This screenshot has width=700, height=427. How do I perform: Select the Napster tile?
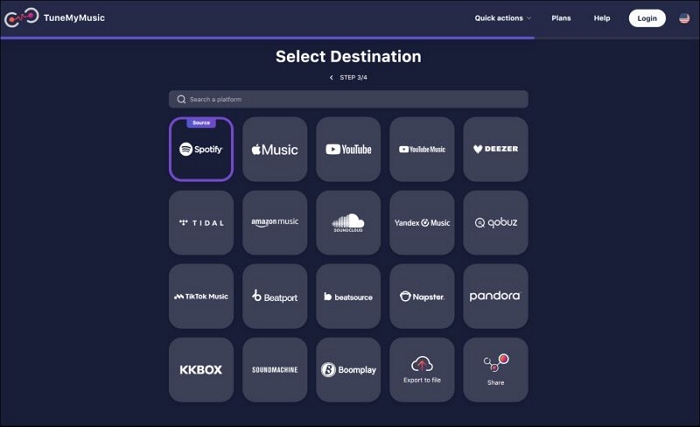tap(422, 296)
